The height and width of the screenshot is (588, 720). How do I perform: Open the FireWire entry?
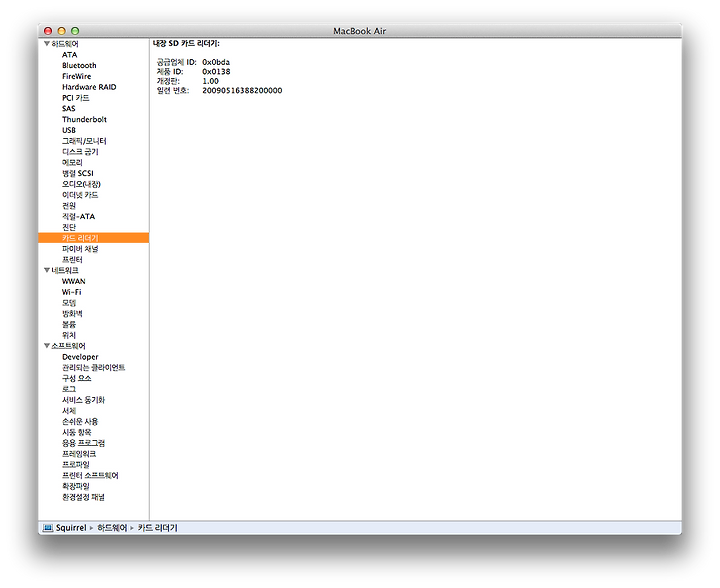(x=76, y=76)
